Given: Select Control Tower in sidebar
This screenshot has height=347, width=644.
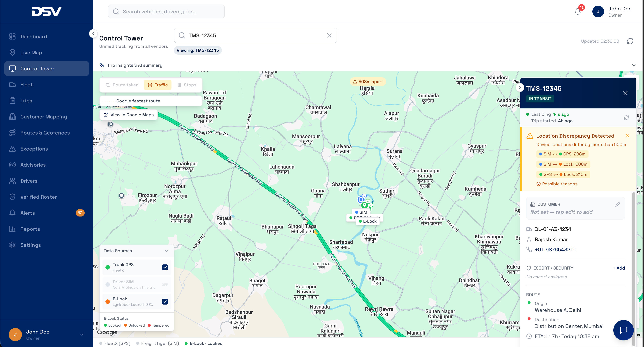Looking at the screenshot, I should coord(47,69).
